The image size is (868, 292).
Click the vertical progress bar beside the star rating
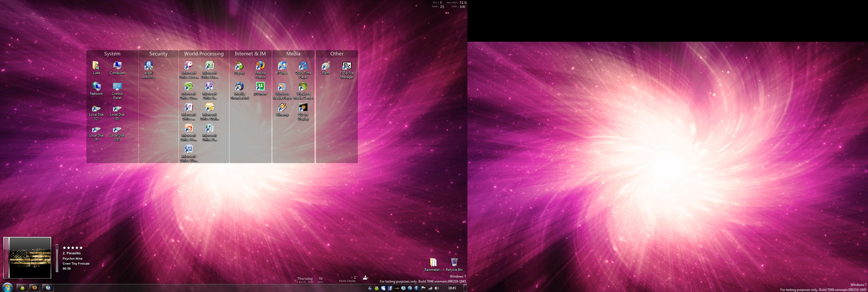(57, 258)
